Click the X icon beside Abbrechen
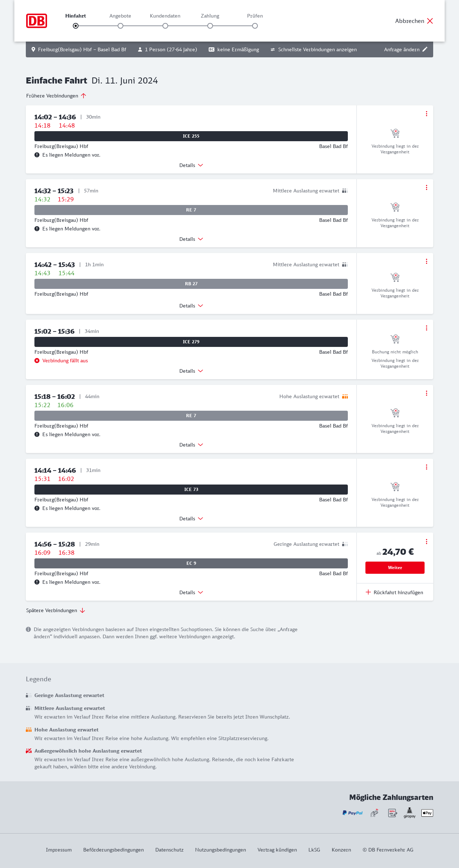459x868 pixels. [x=430, y=21]
